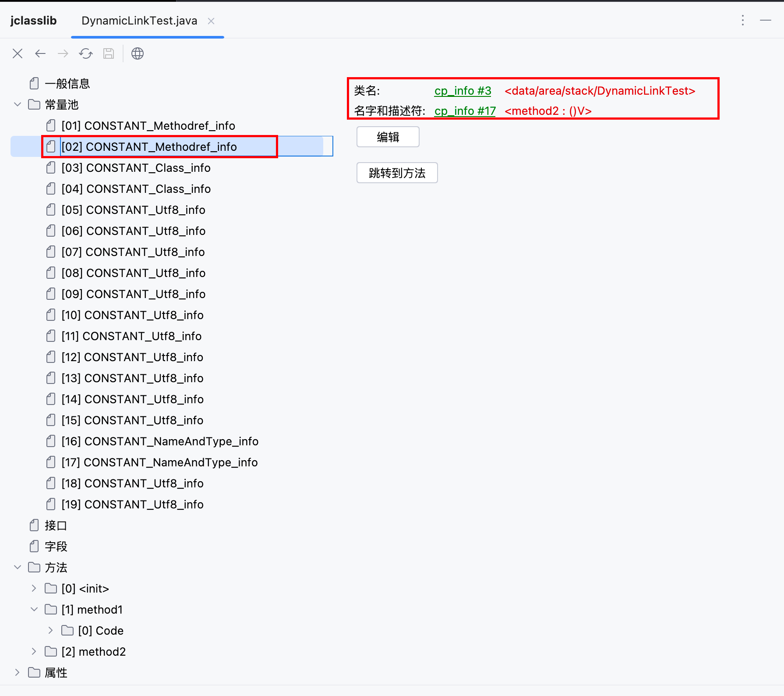
Task: Click the [2] method2 folder icon
Action: 51,651
